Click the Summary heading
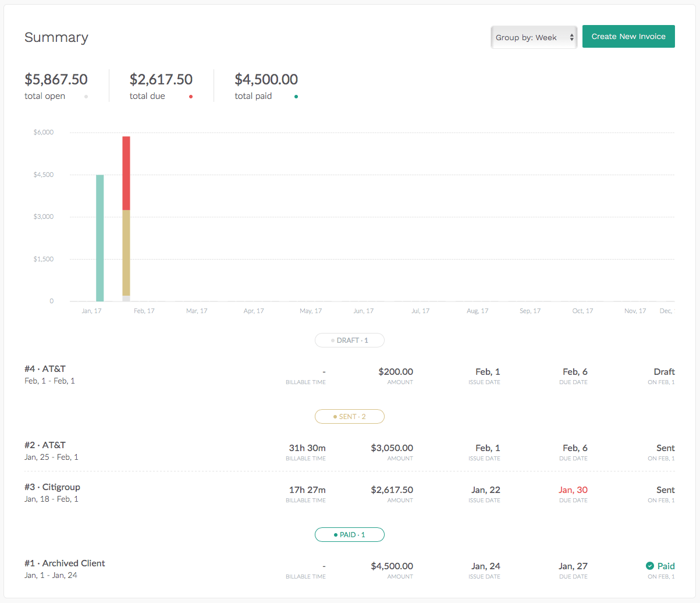This screenshot has width=700, height=603. coord(56,37)
